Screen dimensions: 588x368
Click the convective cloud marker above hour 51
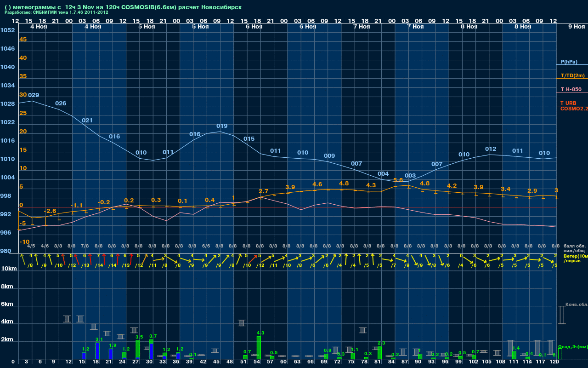point(242,323)
